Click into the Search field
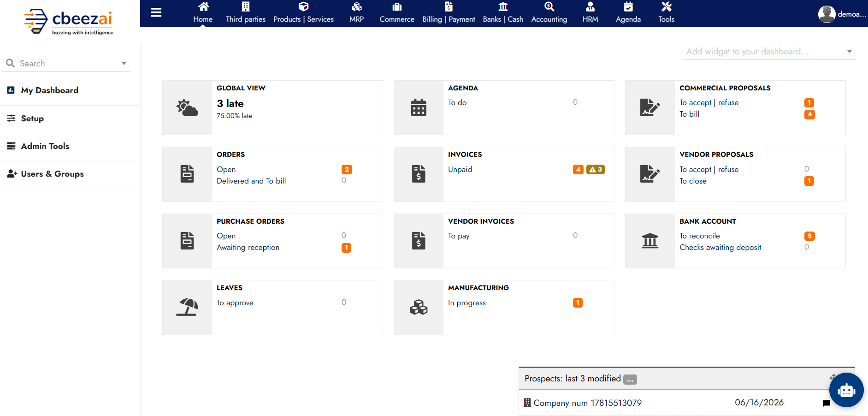868x416 pixels. (67, 63)
